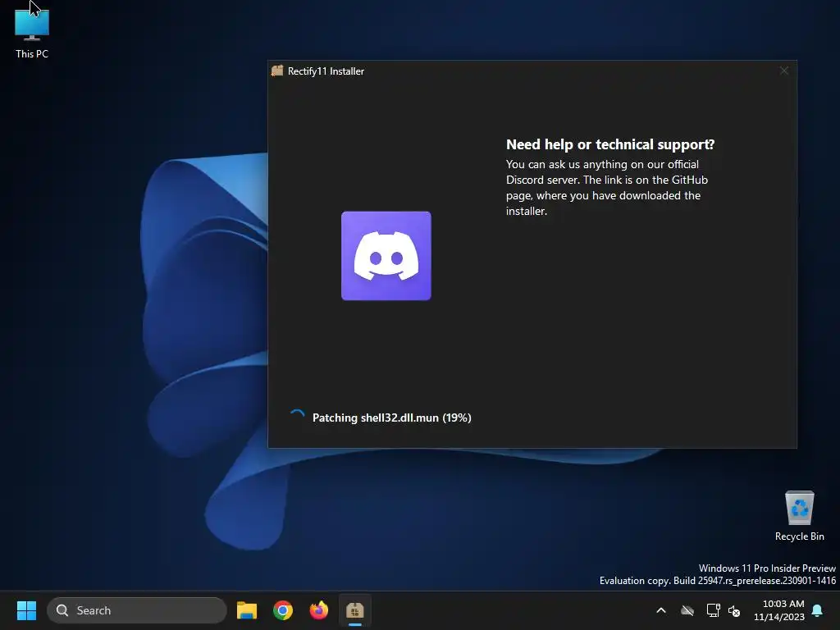This screenshot has width=840, height=630.
Task: Click the search magnifier icon in the taskbar
Action: (62, 610)
